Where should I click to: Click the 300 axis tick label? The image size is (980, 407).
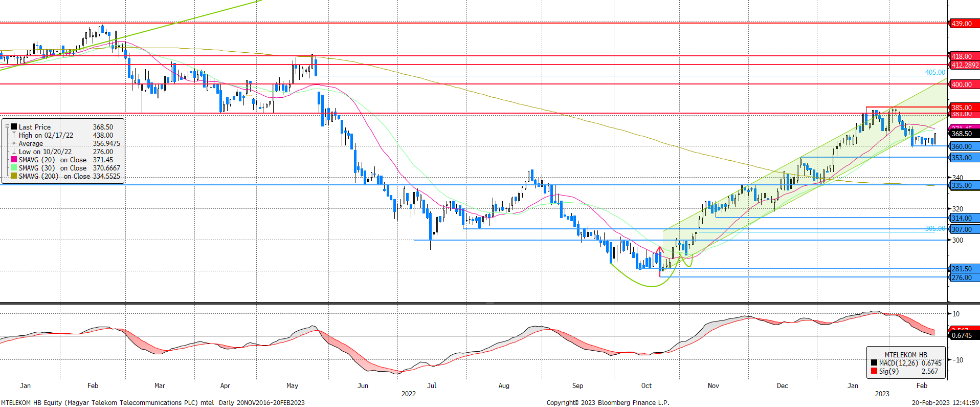(957, 240)
